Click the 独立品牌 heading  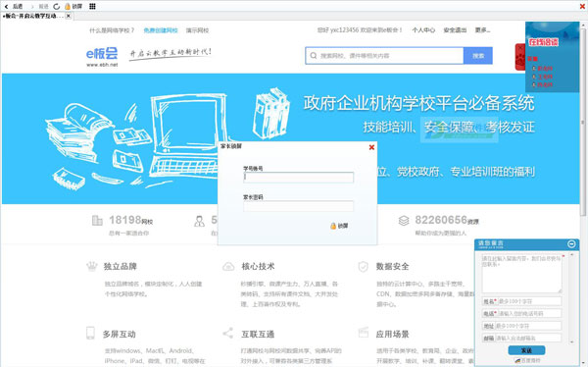click(x=121, y=266)
